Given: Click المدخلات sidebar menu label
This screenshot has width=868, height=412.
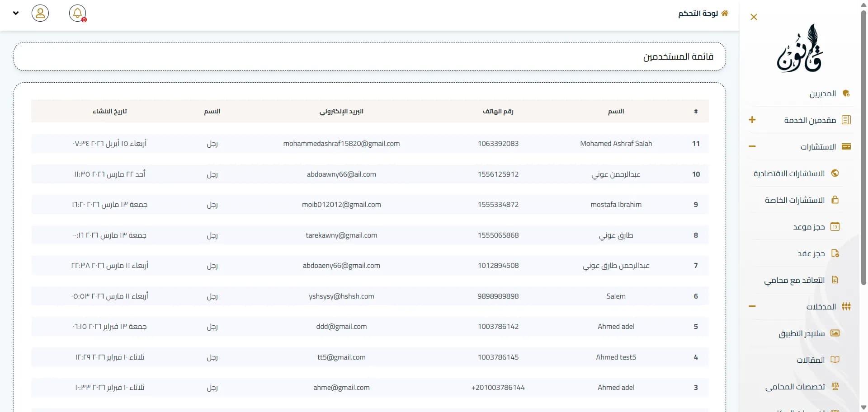Looking at the screenshot, I should (x=821, y=307).
